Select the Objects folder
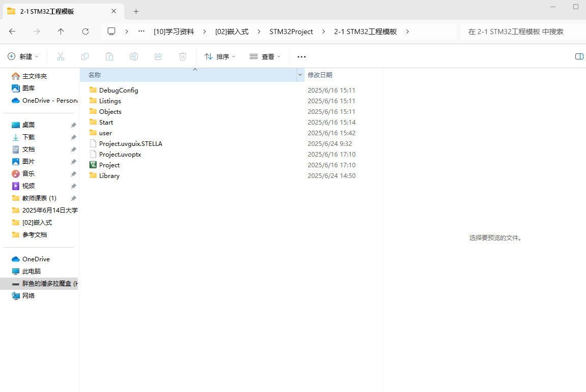586x392 pixels. [110, 111]
